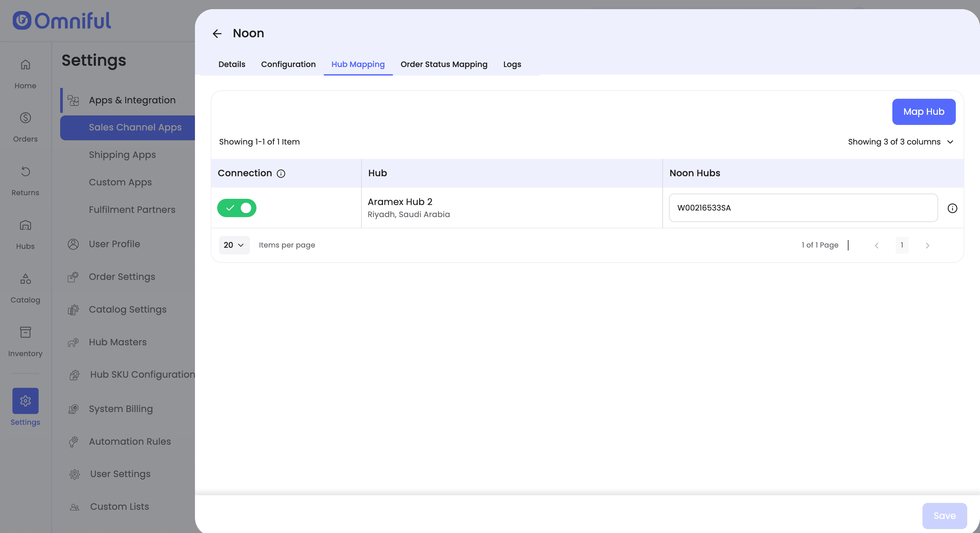Click the System Billing icon
Screen dimensions: 980x533
[73, 409]
